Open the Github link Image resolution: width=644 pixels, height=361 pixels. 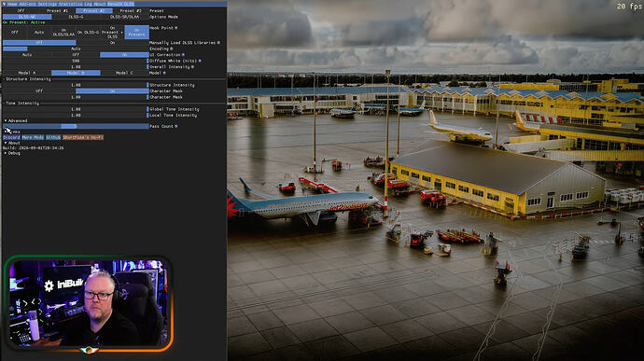coord(53,137)
